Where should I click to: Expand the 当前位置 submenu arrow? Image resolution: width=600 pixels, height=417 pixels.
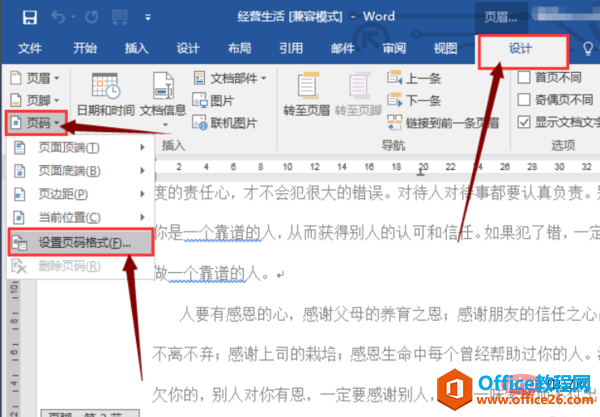pos(142,218)
